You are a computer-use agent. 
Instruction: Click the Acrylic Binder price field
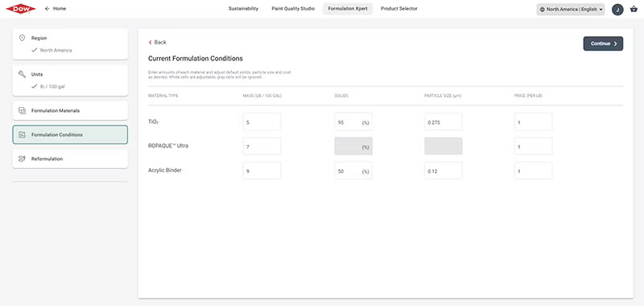(x=534, y=171)
